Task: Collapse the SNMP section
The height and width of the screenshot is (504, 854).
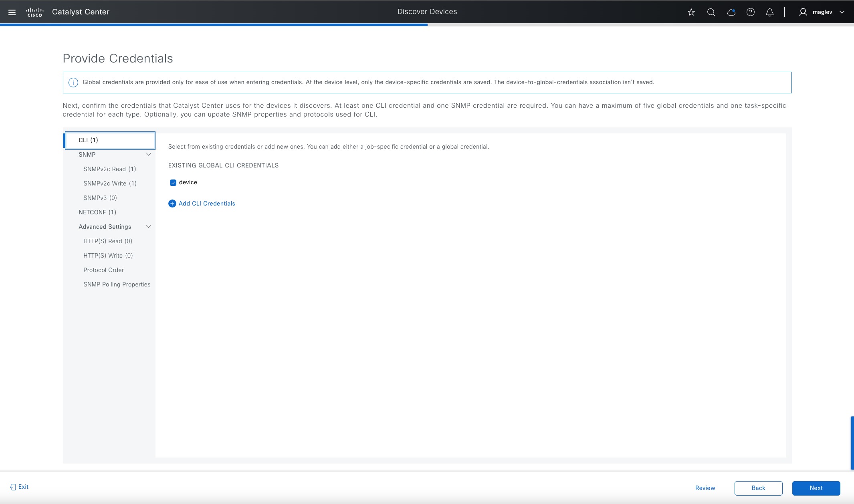Action: [148, 154]
